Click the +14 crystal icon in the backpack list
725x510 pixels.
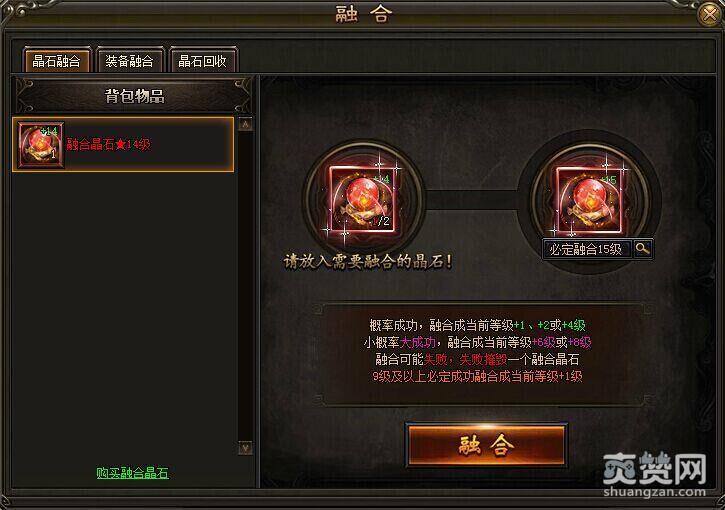click(x=40, y=144)
